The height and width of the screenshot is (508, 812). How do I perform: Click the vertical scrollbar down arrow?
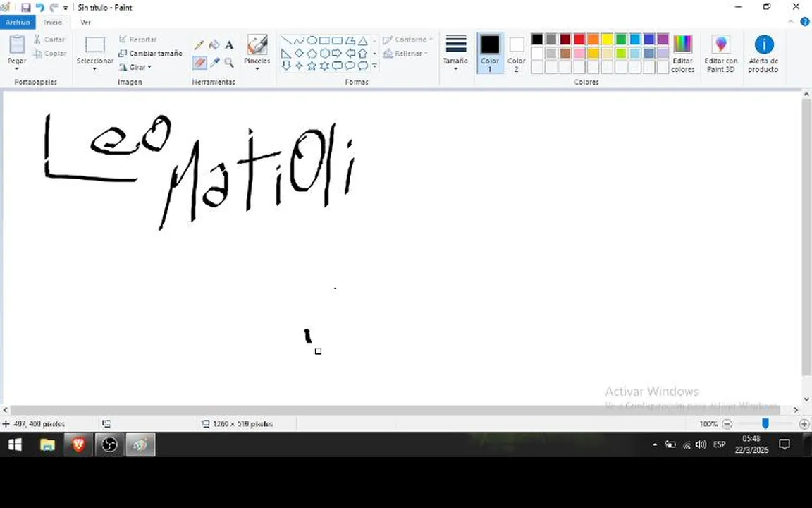click(806, 399)
